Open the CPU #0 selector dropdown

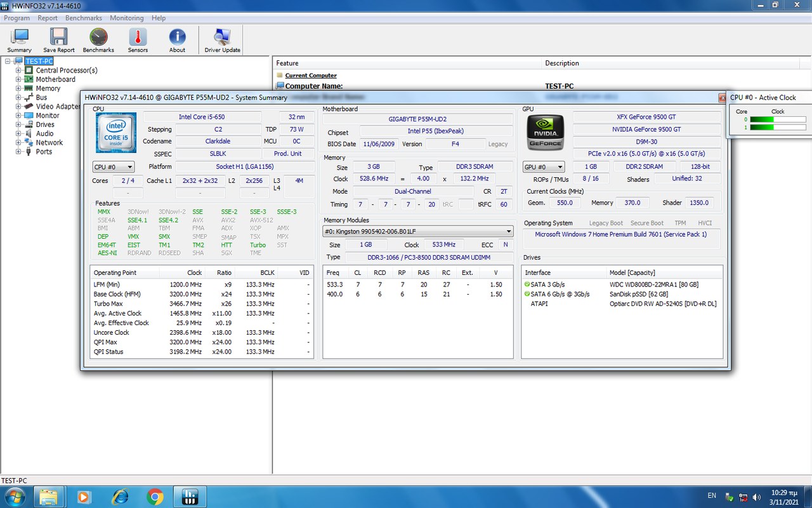[114, 167]
